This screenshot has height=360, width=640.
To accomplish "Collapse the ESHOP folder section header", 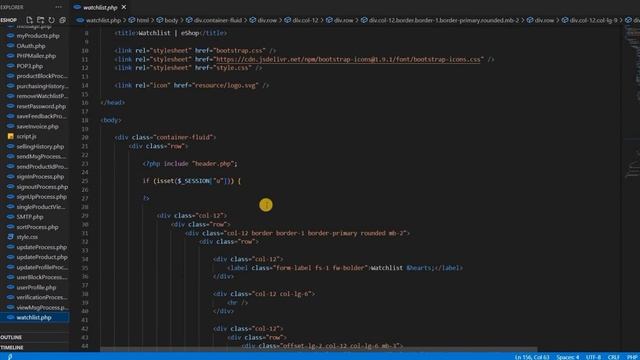I will coord(9,20).
